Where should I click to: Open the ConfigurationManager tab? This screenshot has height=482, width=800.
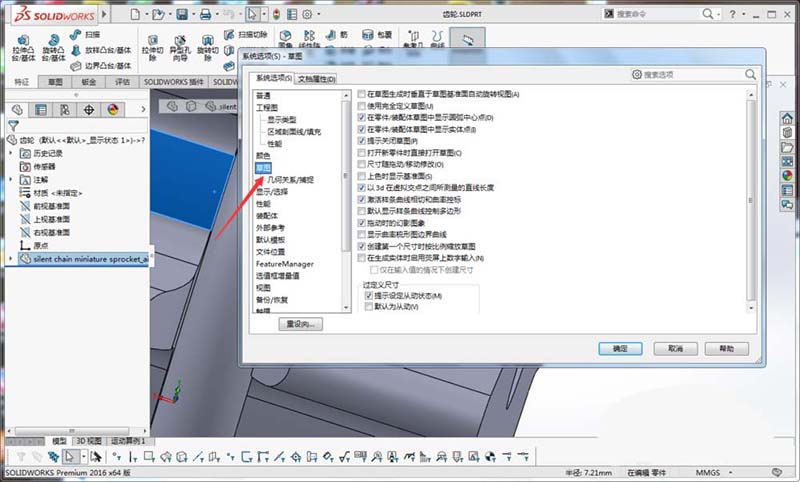tap(65, 109)
